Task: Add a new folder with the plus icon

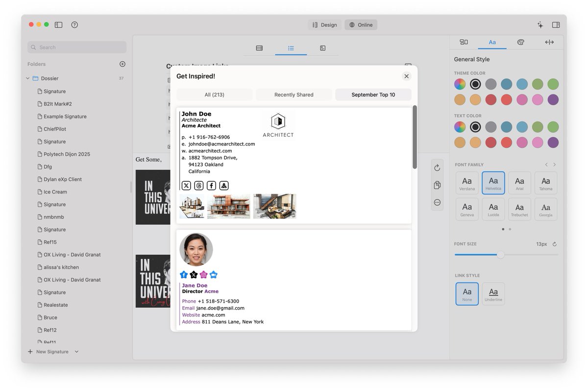Action: click(x=122, y=64)
